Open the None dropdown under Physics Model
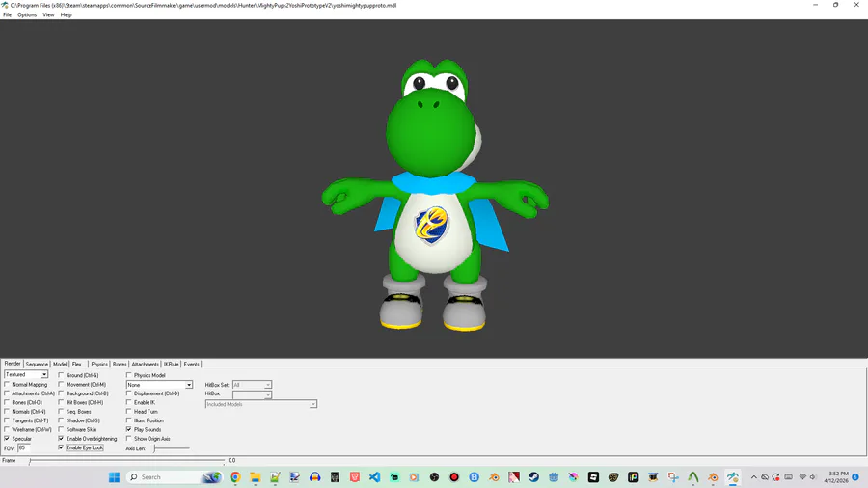 [x=159, y=385]
